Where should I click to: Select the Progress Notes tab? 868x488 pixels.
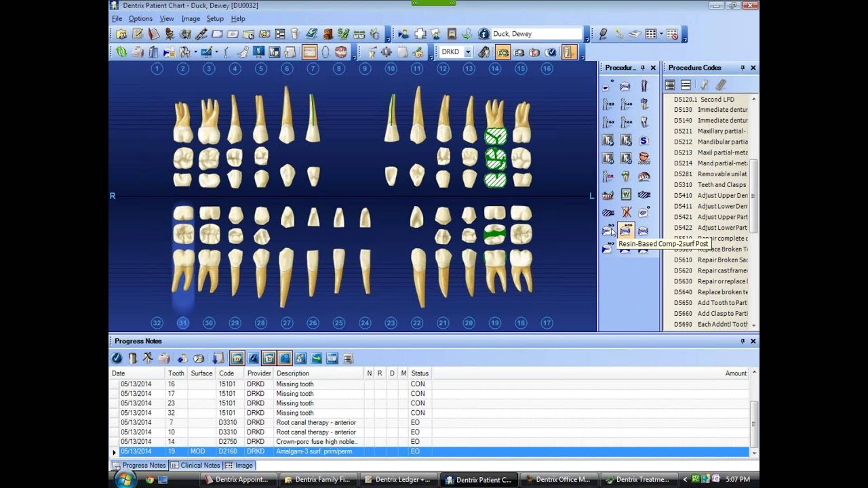tap(139, 466)
